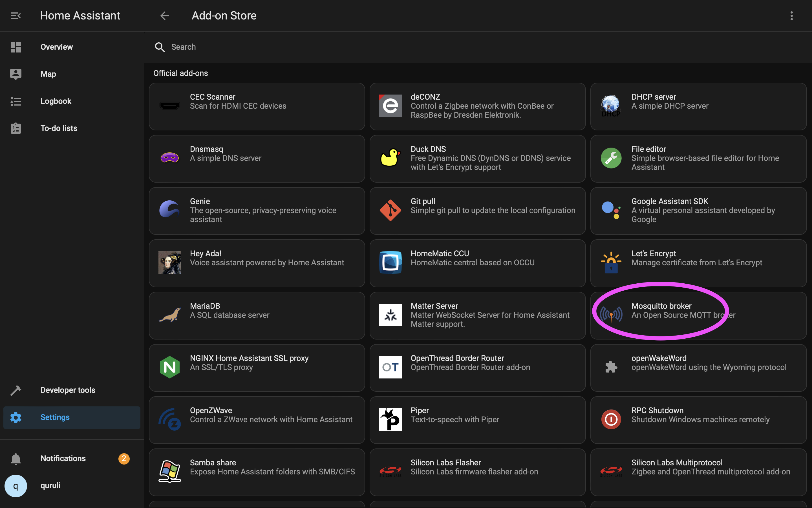Click the Let's Encrypt padlock icon

click(x=611, y=262)
